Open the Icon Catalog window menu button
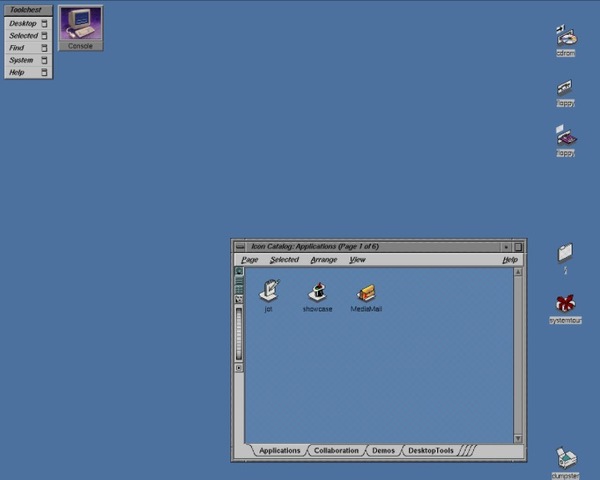 (x=240, y=247)
